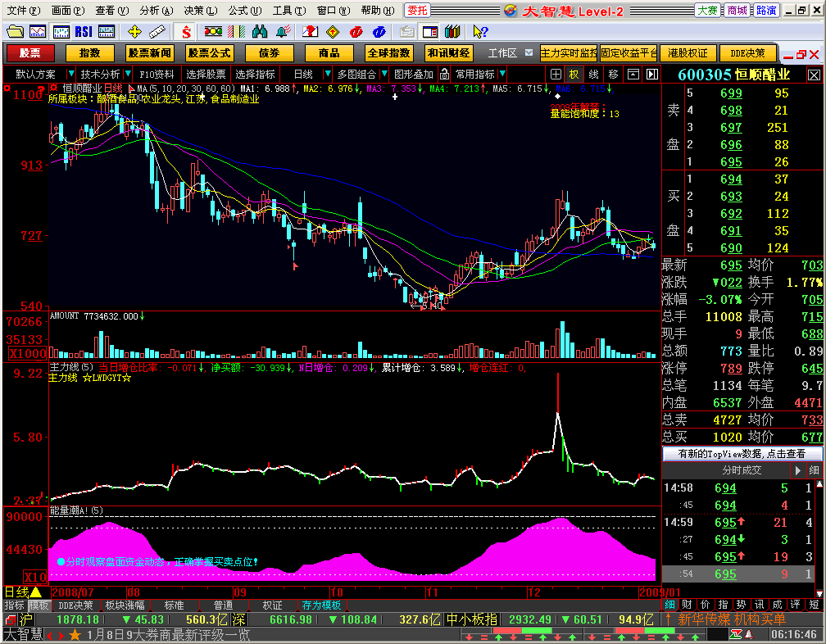Screen dimensions: 826x644
Task: Open the 公式(U) menu
Action: tap(244, 10)
